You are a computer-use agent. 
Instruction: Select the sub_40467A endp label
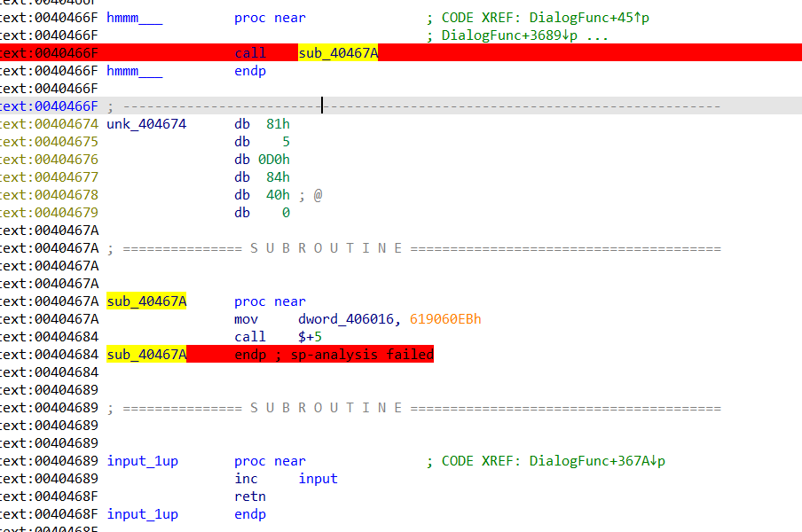click(146, 355)
